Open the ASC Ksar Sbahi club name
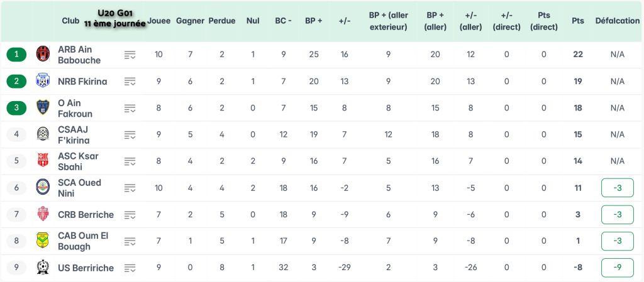 coord(78,161)
